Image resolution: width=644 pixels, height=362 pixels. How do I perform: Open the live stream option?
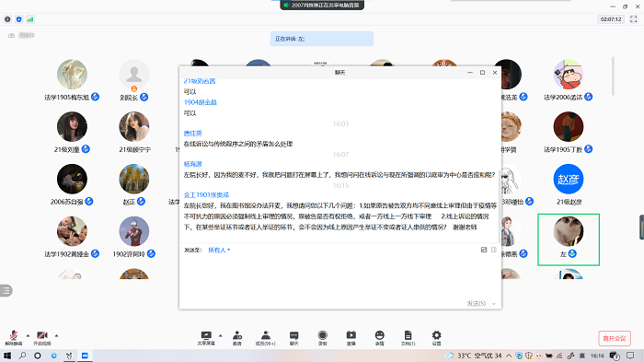(x=351, y=338)
